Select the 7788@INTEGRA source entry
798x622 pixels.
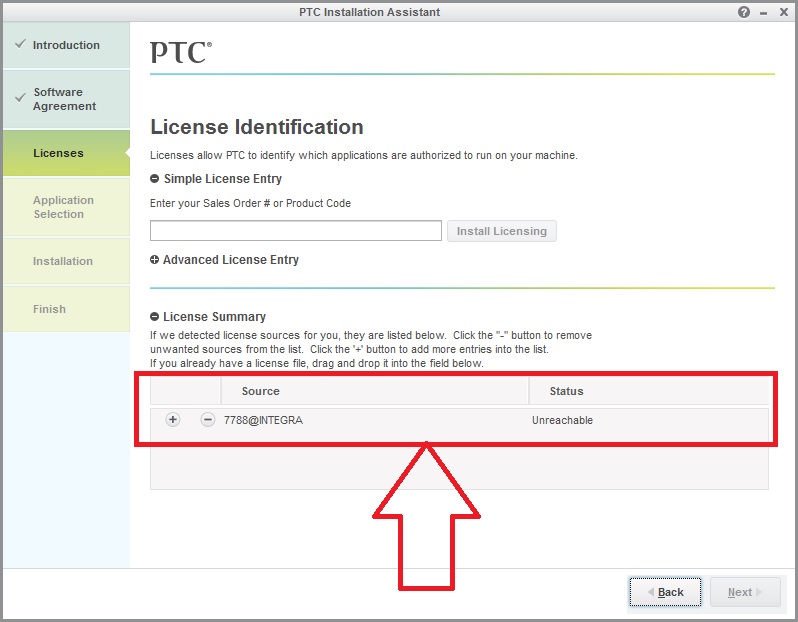(263, 420)
